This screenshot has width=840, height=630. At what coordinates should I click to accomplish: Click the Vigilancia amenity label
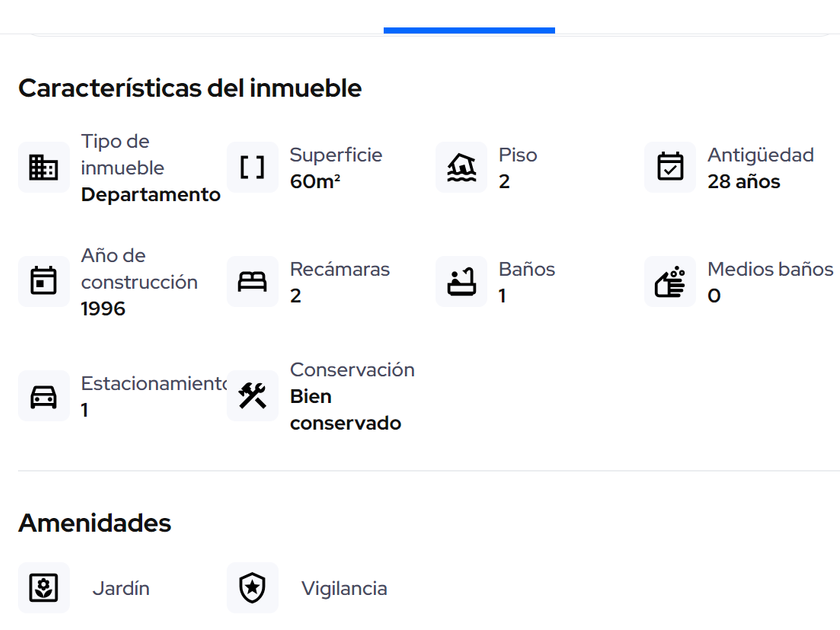point(344,589)
